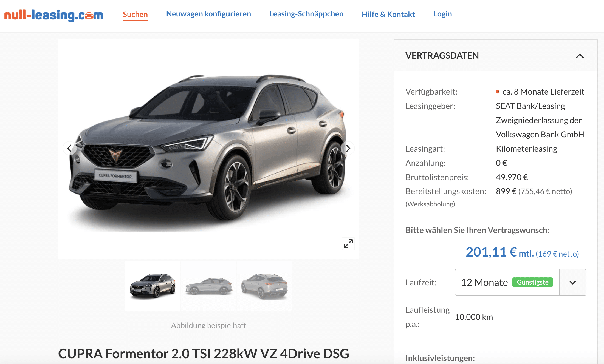Click the Login link
Viewport: 604px width, 364px height.
[442, 14]
